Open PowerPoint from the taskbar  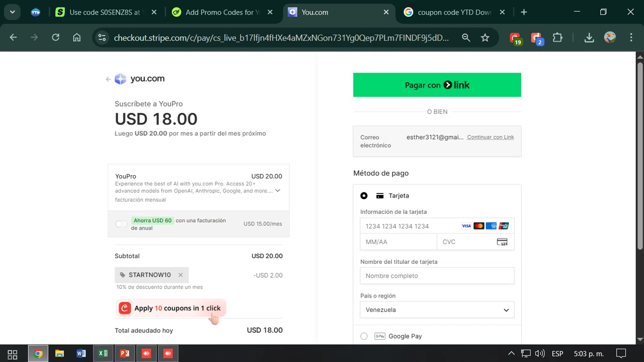125,353
